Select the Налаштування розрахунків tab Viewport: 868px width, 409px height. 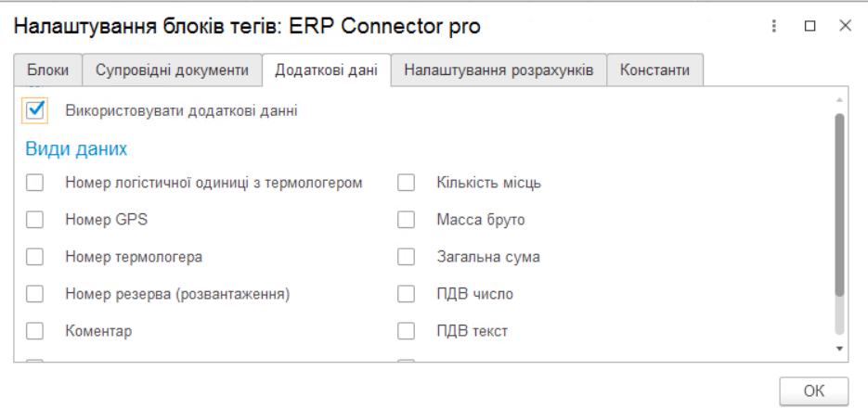coord(499,70)
